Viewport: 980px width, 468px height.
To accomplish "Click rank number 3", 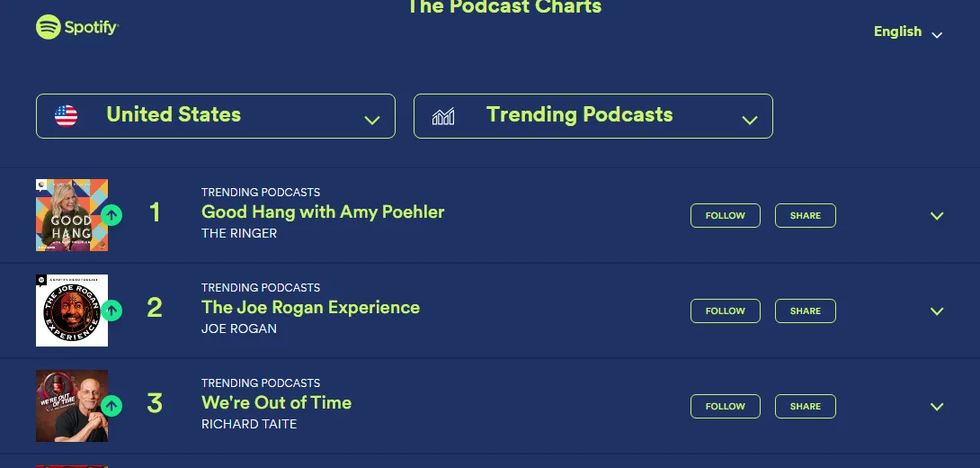I will (155, 403).
